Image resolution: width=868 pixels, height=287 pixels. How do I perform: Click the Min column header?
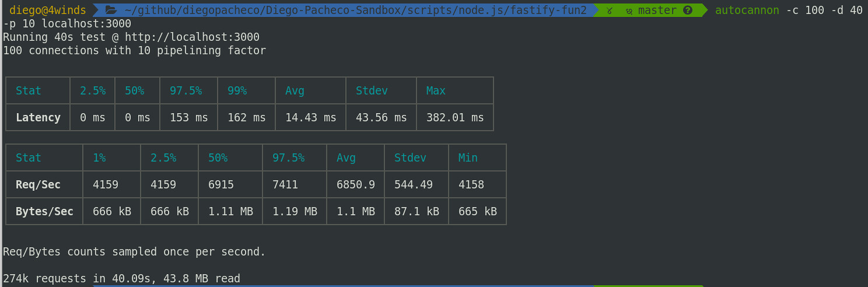(x=468, y=158)
